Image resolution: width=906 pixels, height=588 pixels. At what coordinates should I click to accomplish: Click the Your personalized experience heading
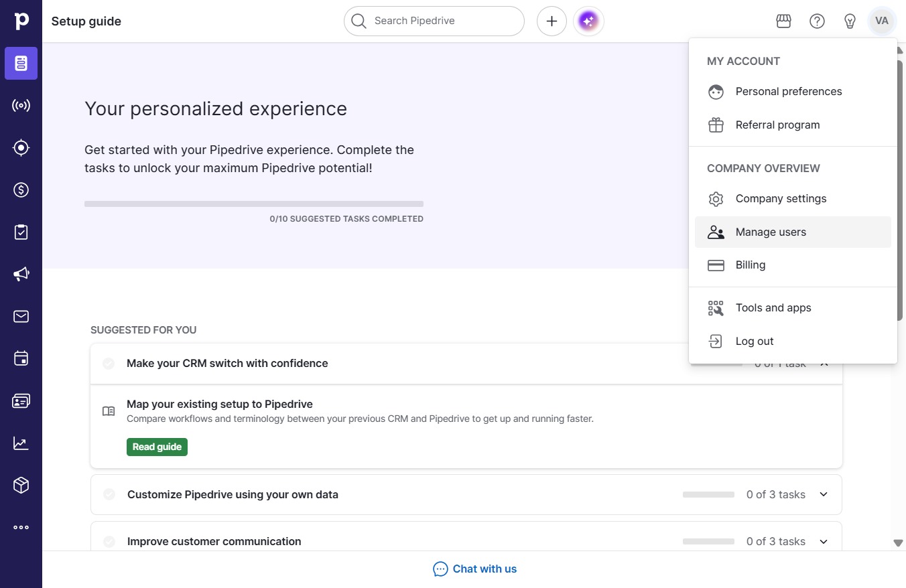point(216,108)
